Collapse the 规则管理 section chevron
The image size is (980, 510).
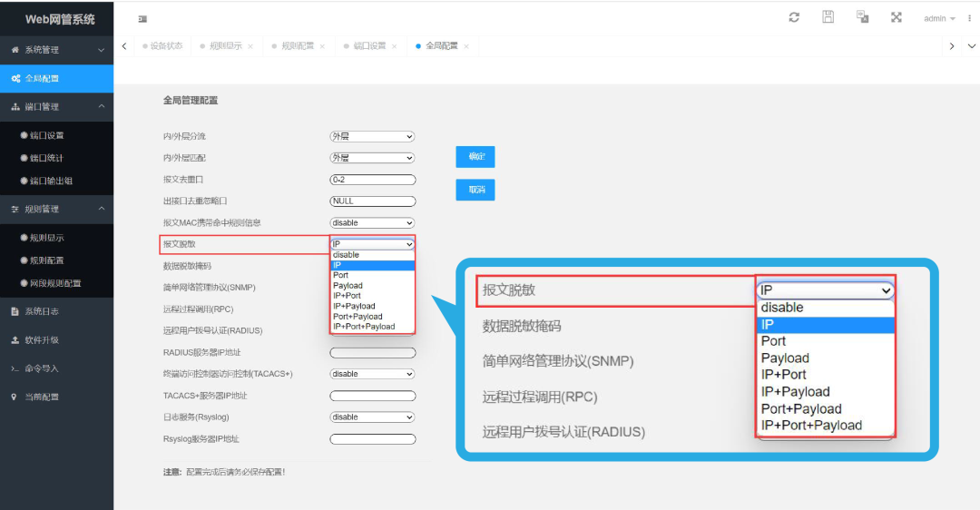click(102, 209)
